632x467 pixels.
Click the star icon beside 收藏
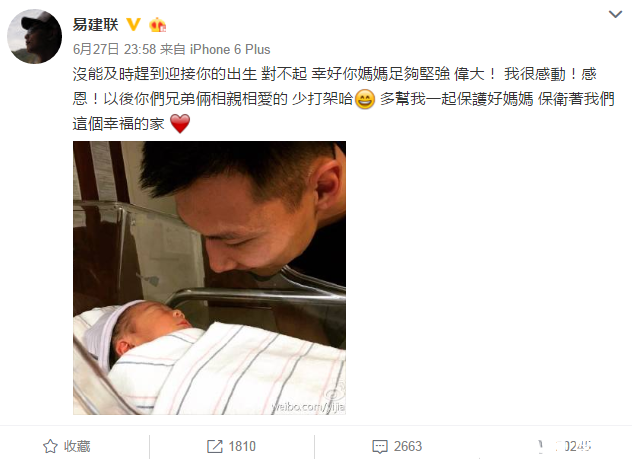[50, 446]
